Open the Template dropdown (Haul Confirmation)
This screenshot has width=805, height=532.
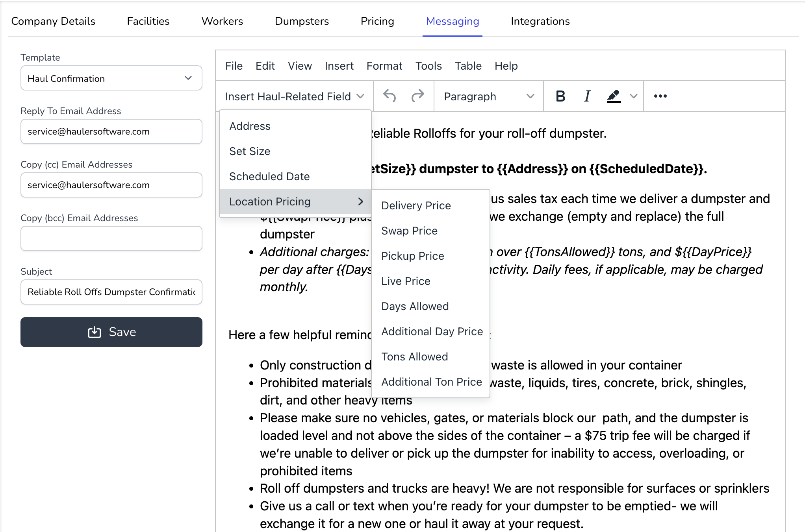[111, 78]
